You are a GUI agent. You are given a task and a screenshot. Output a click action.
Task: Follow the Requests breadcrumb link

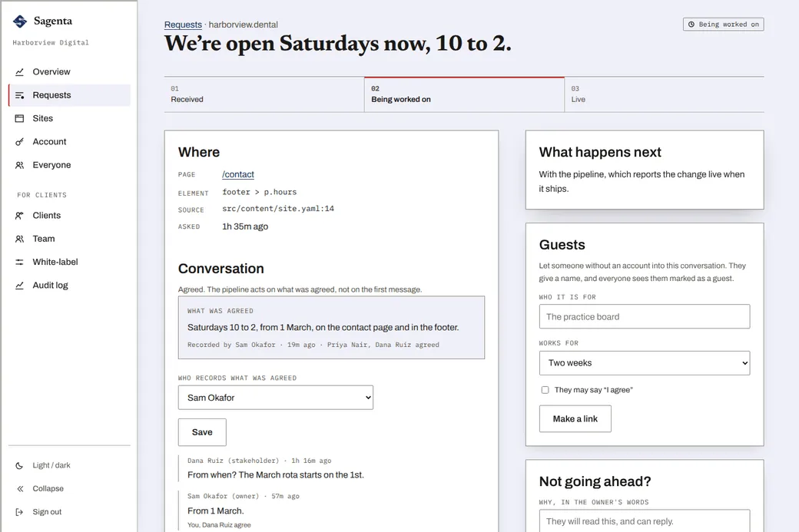point(183,25)
